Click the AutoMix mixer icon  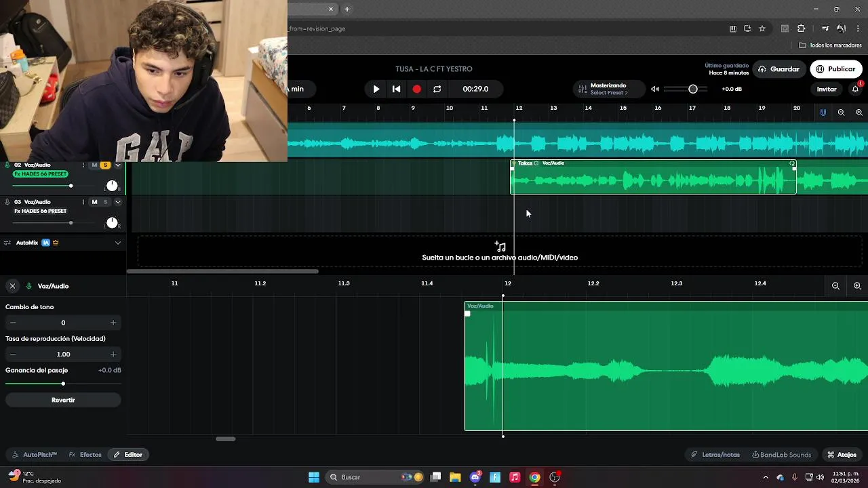click(8, 243)
